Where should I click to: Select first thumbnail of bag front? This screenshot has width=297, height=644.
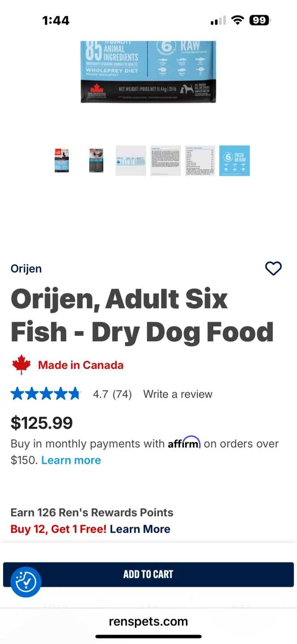click(62, 161)
